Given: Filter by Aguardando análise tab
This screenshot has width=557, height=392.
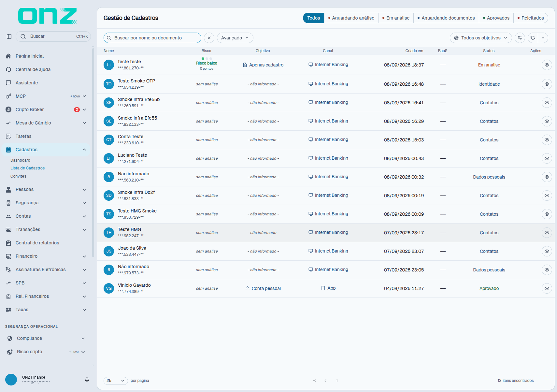Looking at the screenshot, I should tap(351, 18).
